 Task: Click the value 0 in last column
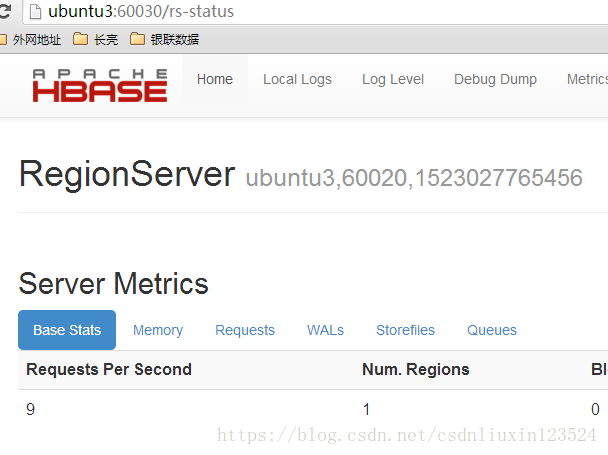tap(595, 410)
